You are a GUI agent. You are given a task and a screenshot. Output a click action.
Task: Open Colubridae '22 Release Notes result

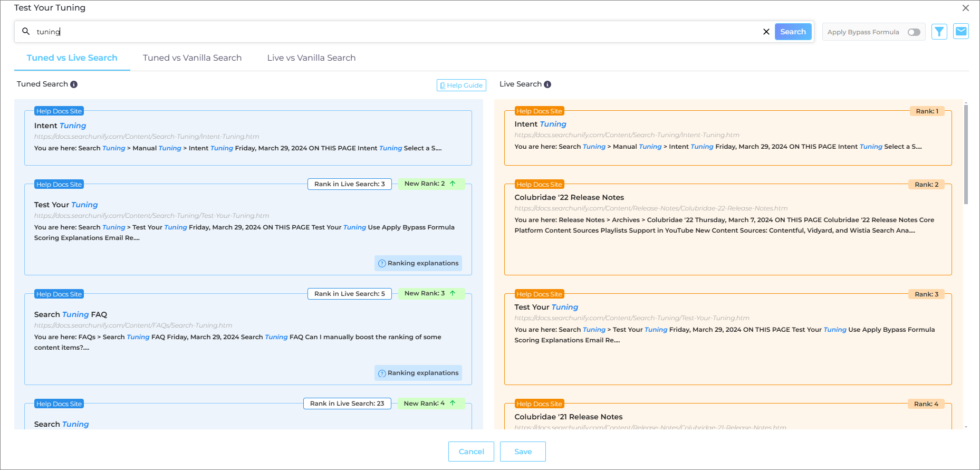click(x=569, y=197)
